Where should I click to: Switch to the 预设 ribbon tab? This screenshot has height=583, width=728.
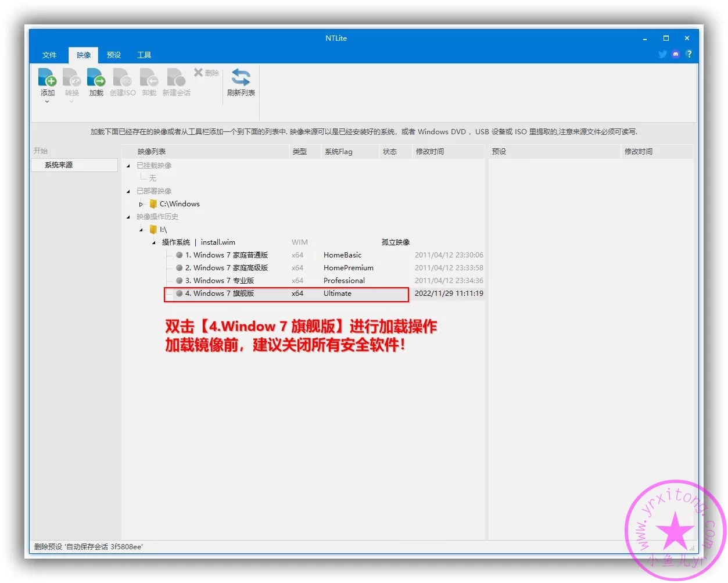click(x=114, y=55)
